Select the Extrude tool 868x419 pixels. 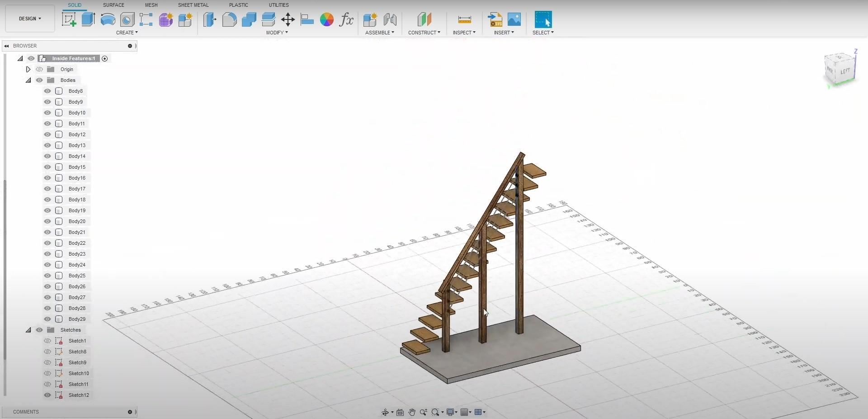tap(88, 19)
